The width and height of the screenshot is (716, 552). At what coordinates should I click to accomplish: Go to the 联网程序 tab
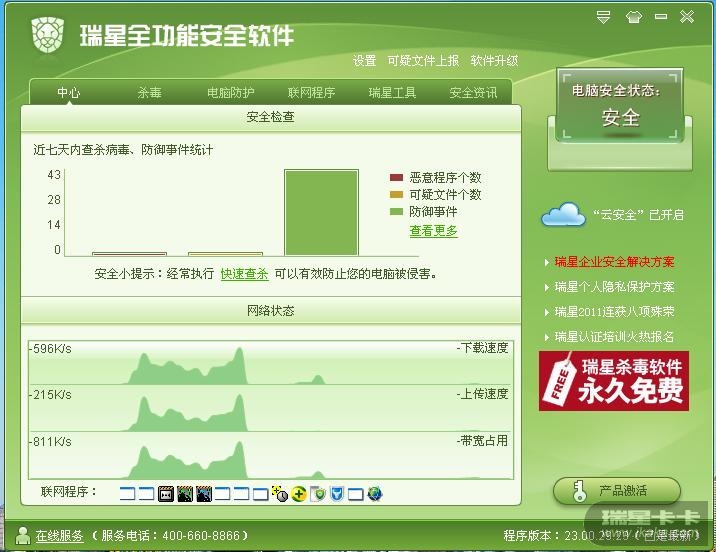pos(311,93)
